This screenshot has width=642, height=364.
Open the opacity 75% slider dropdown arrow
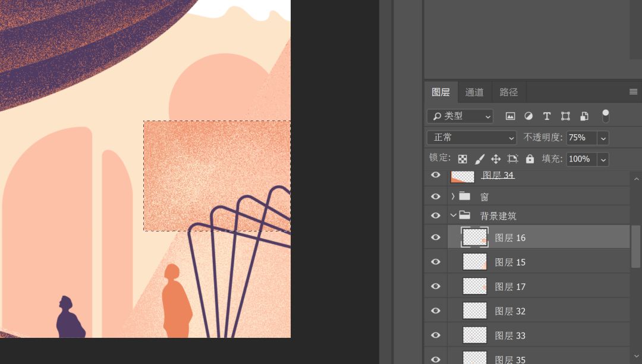tap(603, 138)
